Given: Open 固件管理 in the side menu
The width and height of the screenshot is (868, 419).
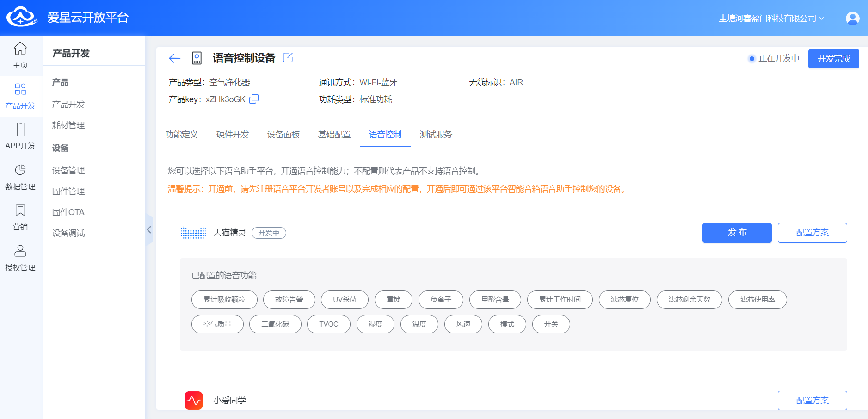Looking at the screenshot, I should pos(68,191).
